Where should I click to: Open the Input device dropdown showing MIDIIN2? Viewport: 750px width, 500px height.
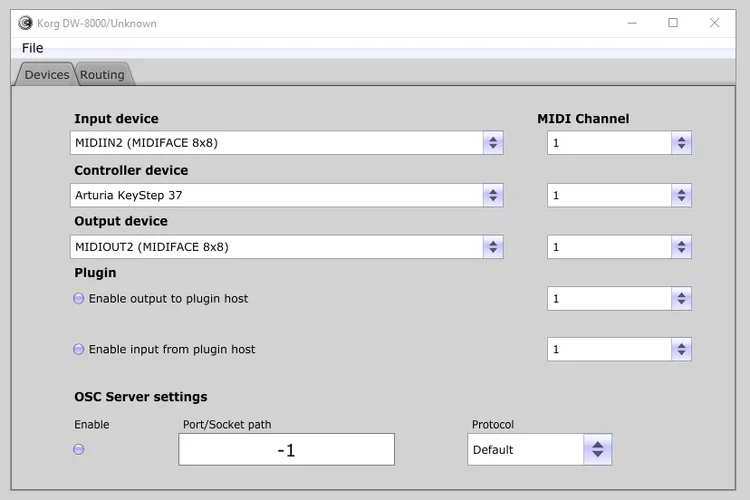click(287, 143)
